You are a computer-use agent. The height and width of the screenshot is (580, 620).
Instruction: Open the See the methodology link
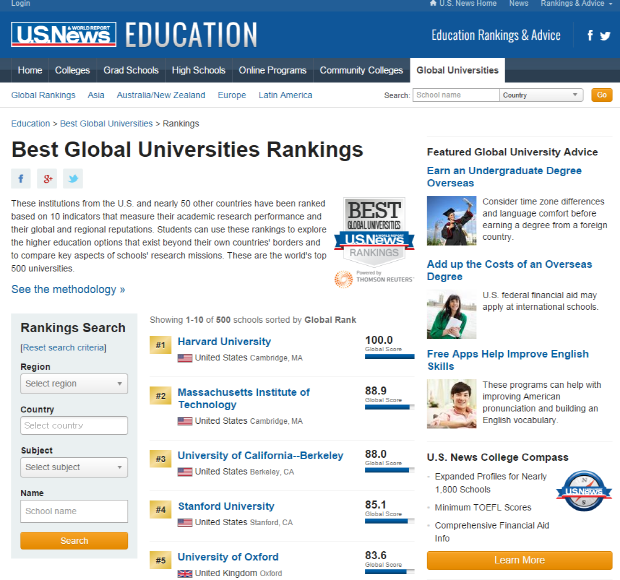(68, 289)
